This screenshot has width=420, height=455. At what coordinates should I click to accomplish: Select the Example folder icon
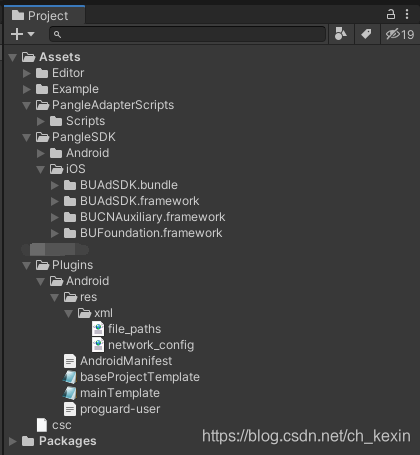pyautogui.click(x=42, y=89)
